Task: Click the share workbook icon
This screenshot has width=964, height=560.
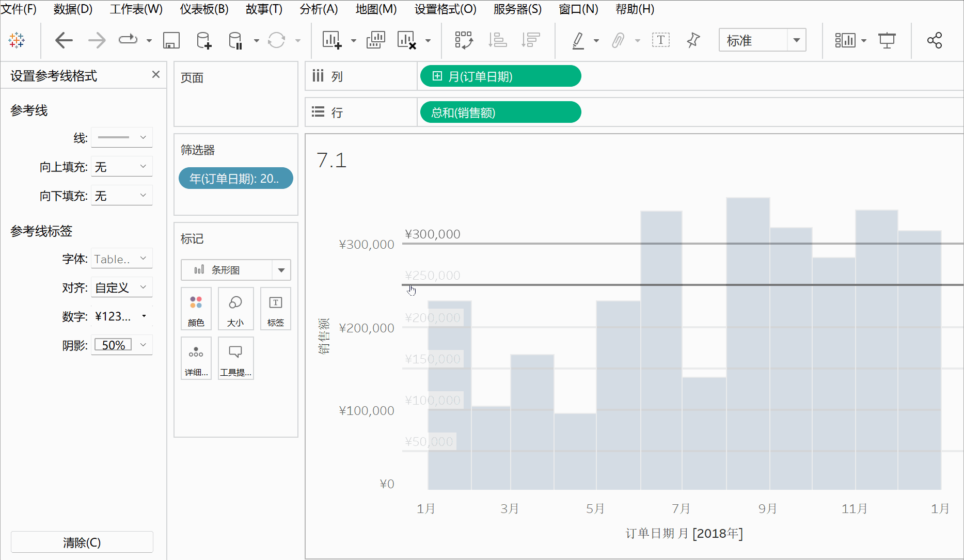Action: point(935,40)
